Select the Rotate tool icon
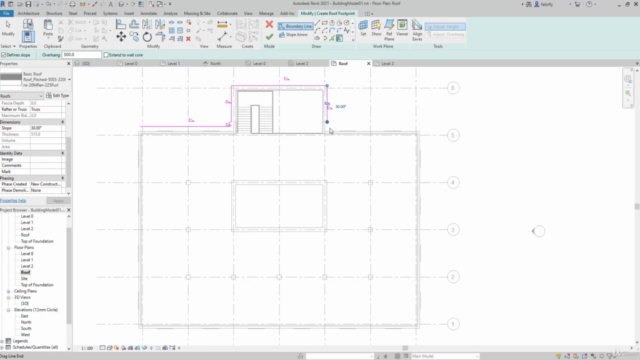 pyautogui.click(x=147, y=37)
